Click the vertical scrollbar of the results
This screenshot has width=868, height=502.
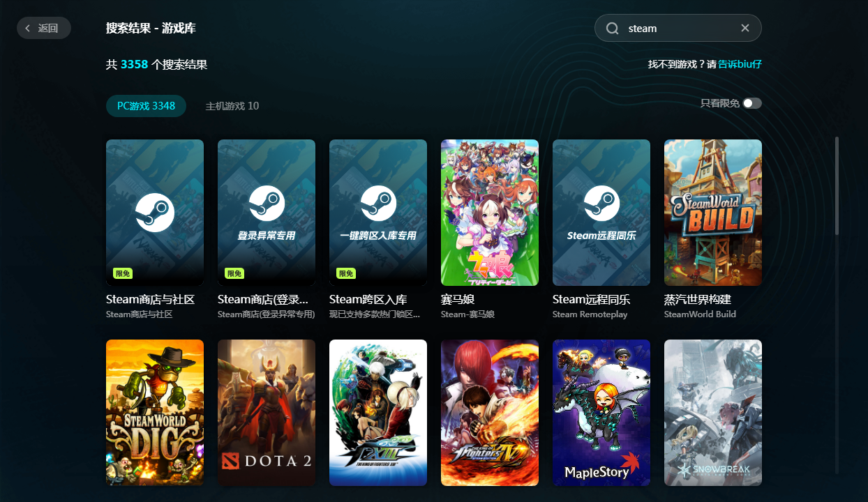pos(837,185)
